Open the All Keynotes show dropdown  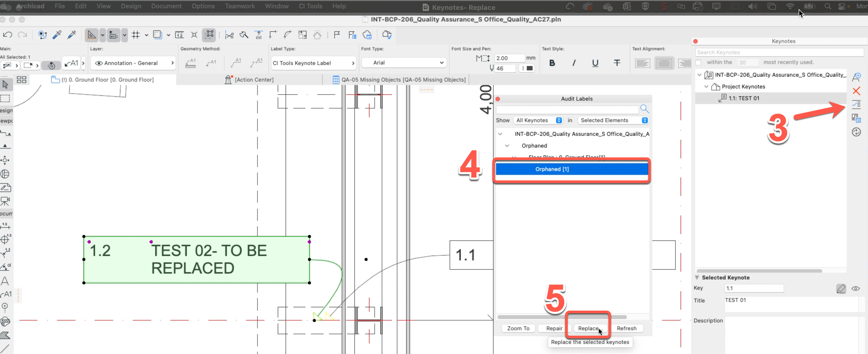tap(538, 120)
